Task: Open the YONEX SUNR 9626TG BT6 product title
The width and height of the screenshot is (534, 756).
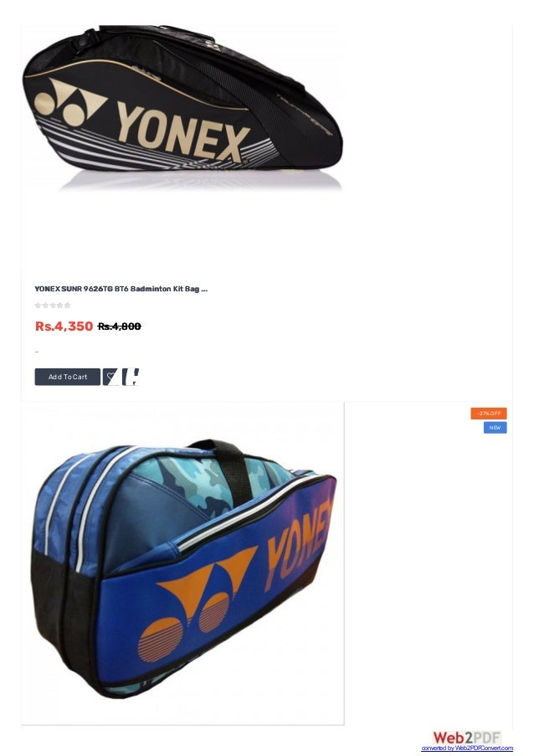Action: pyautogui.click(x=121, y=289)
